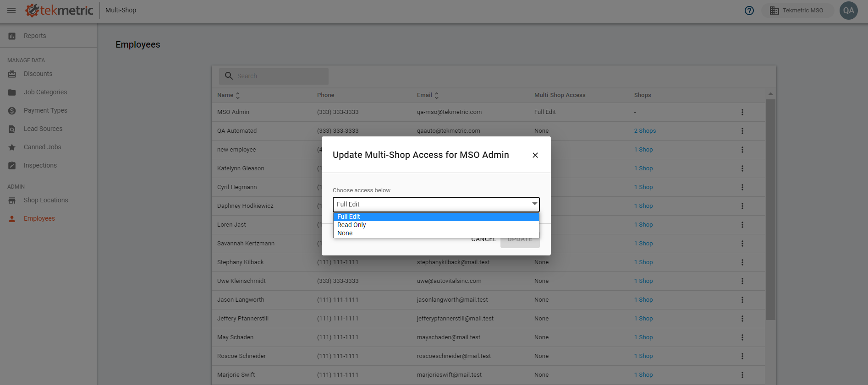Click the employee table vertical scrollbar
The height and width of the screenshot is (385, 868).
coord(770,210)
